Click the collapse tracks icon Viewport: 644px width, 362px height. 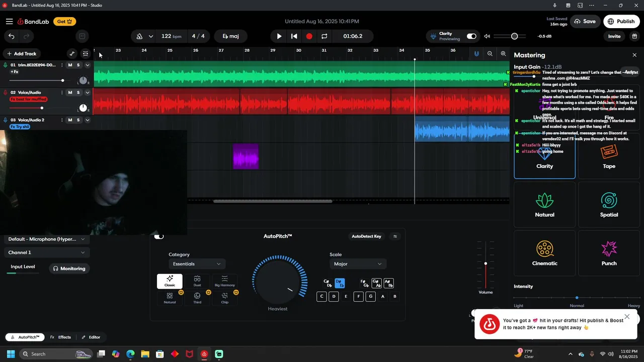coord(86,54)
